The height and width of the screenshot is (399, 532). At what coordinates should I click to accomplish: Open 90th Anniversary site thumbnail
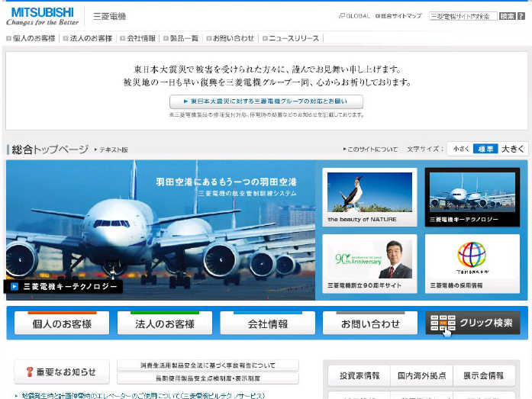click(x=370, y=264)
